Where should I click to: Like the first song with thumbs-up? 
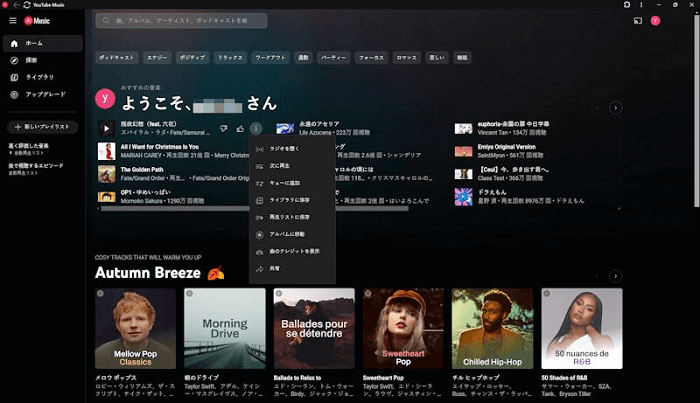coord(240,129)
